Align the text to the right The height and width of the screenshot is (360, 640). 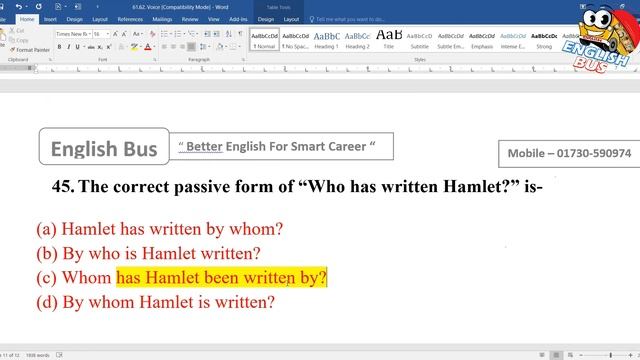182,47
